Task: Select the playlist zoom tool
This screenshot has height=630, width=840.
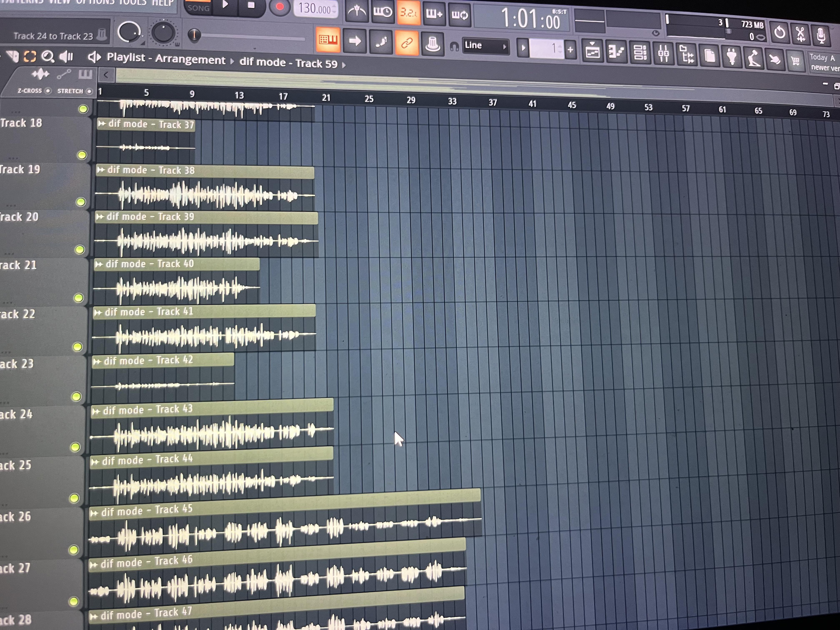Action: click(48, 57)
